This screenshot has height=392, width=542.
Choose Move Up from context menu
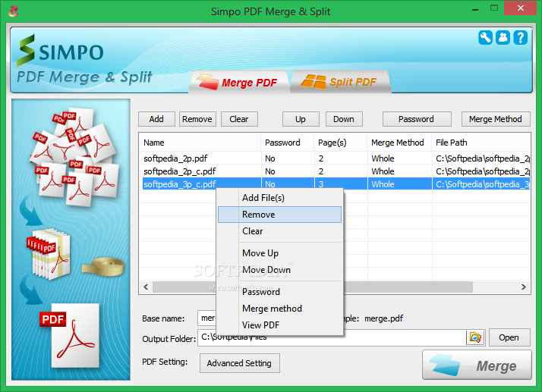coord(279,253)
